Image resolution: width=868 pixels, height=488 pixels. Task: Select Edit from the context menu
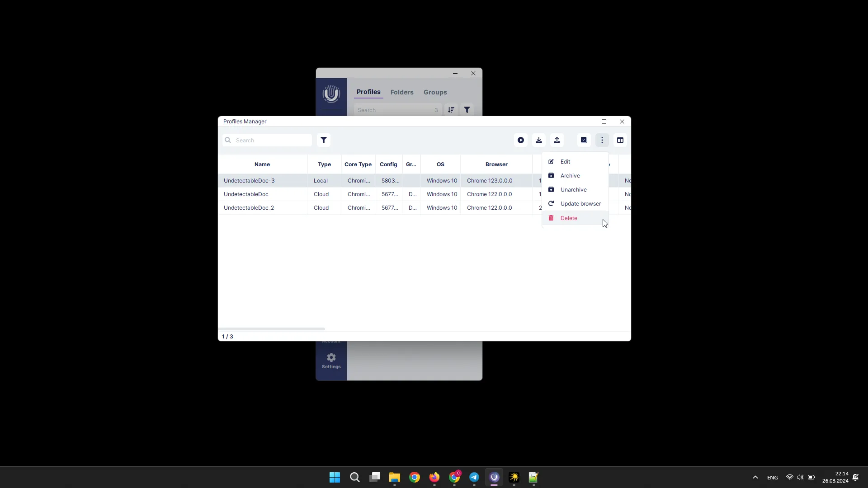pyautogui.click(x=566, y=161)
